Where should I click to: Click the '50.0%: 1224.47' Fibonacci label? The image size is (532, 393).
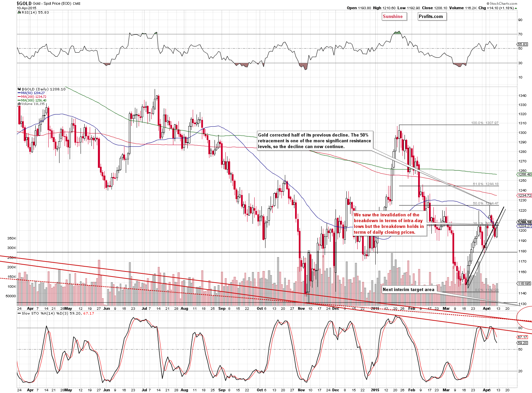coord(486,203)
